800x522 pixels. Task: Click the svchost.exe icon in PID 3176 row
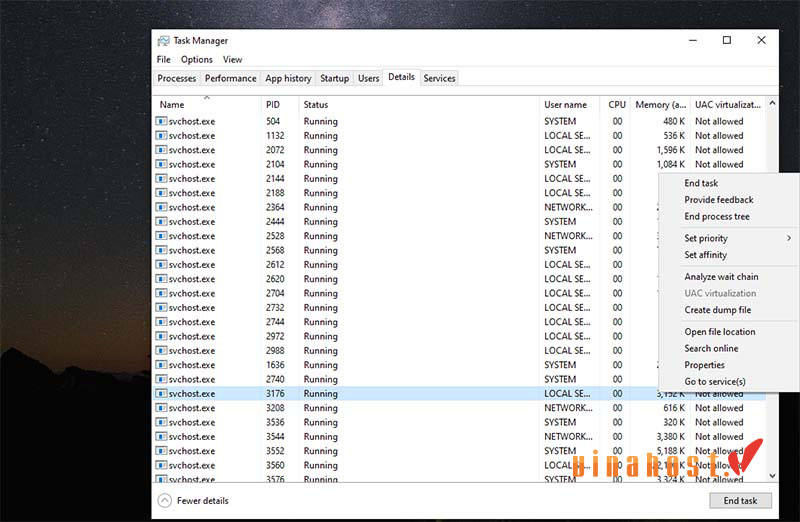tap(161, 393)
